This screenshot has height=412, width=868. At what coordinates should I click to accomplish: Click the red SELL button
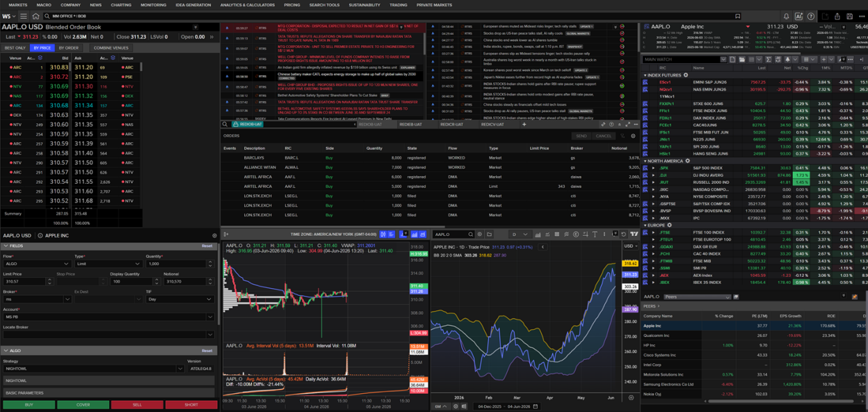point(137,404)
